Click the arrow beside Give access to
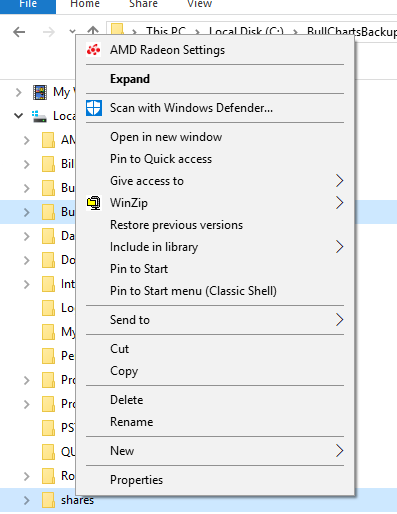Viewport: 397px width, 514px height. (x=339, y=181)
